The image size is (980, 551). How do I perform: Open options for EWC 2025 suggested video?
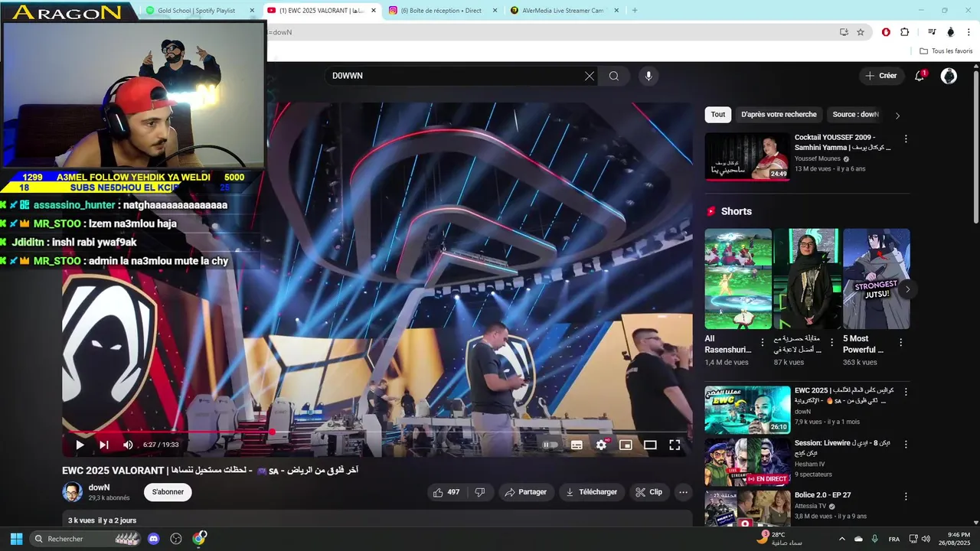point(906,392)
